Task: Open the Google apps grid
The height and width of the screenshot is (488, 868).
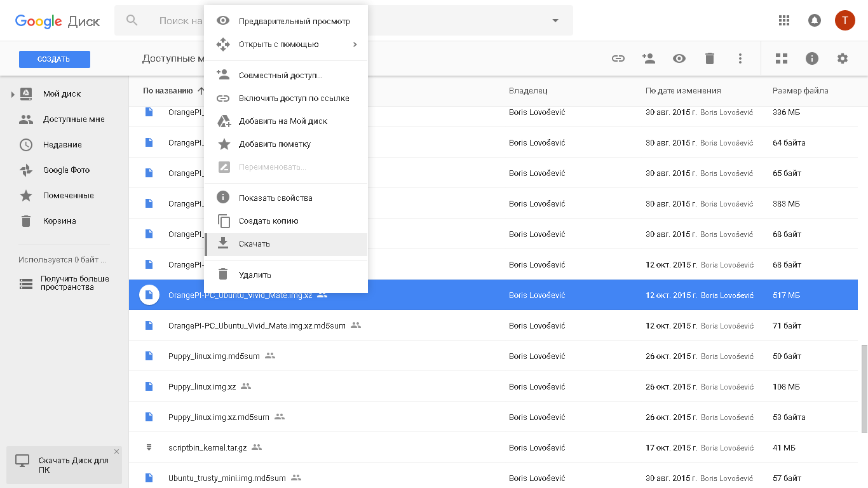Action: pyautogui.click(x=784, y=20)
